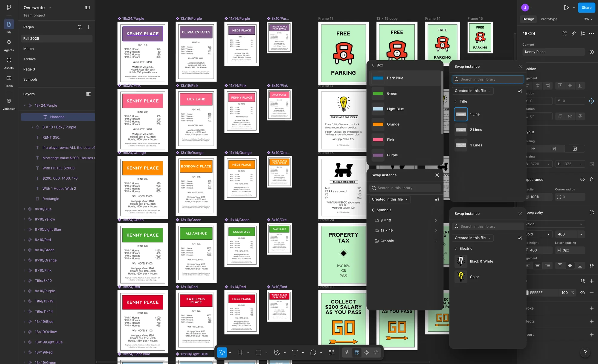This screenshot has height=364, width=598.
Task: Select the Rectangle shape tool
Action: point(259,353)
